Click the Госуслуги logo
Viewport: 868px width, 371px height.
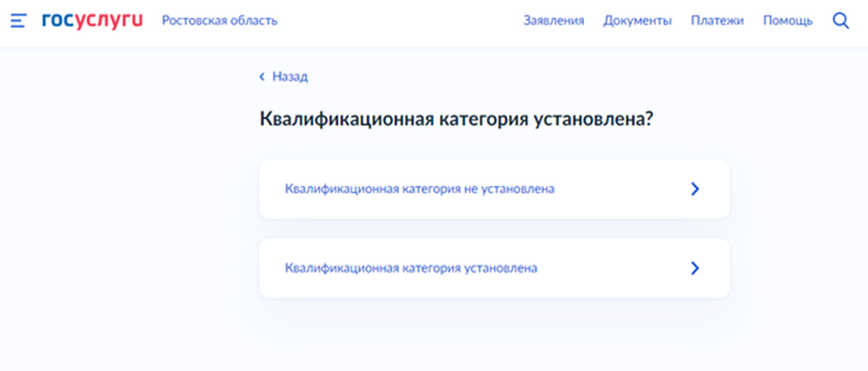click(92, 20)
